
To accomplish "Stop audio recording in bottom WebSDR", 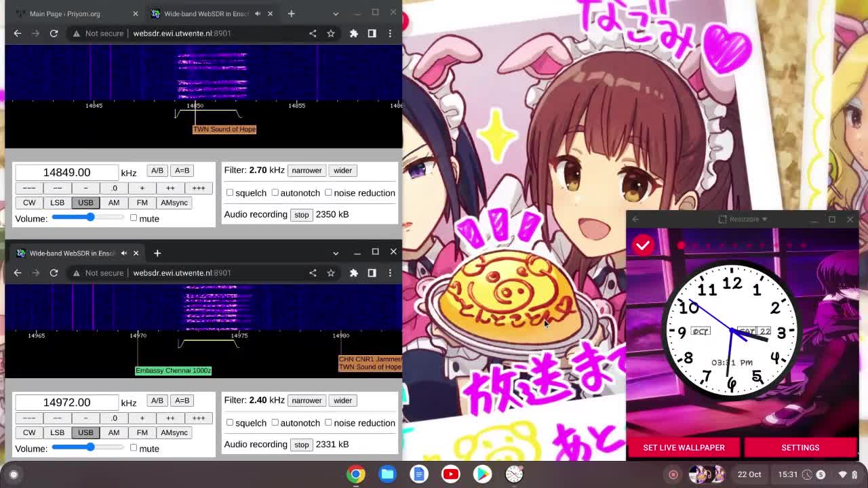I will 301,445.
